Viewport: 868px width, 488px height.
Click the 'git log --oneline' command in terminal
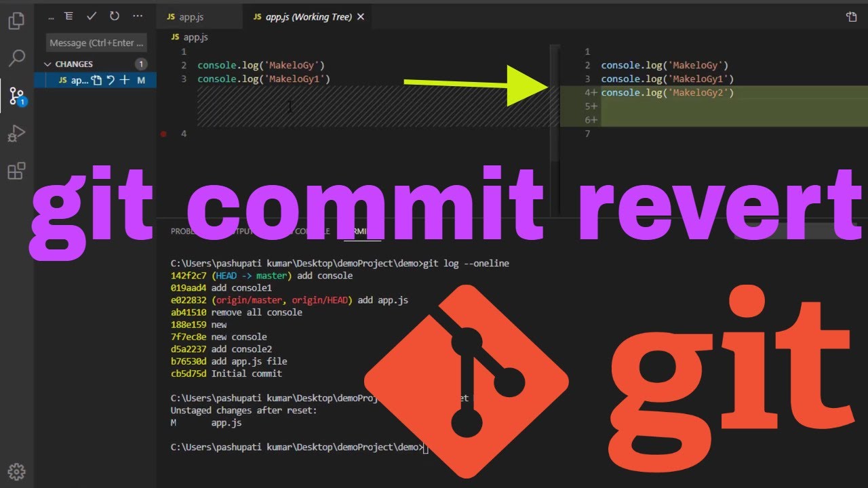(x=466, y=264)
